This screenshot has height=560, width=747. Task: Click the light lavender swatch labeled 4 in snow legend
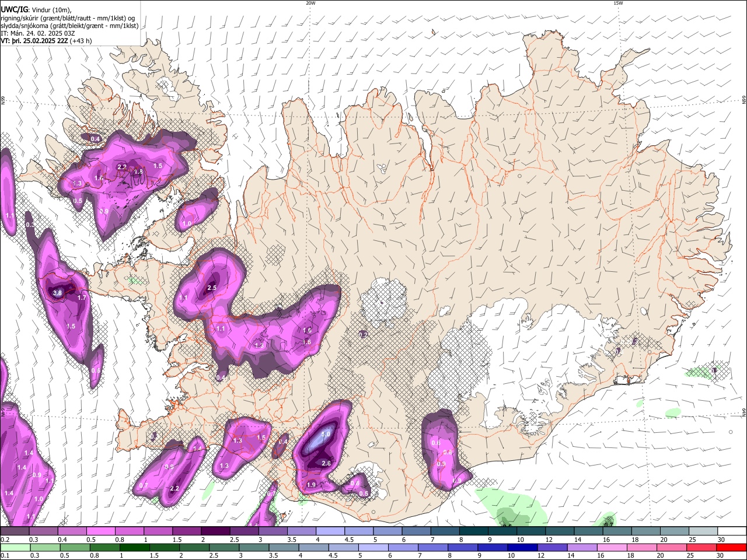[329, 531]
